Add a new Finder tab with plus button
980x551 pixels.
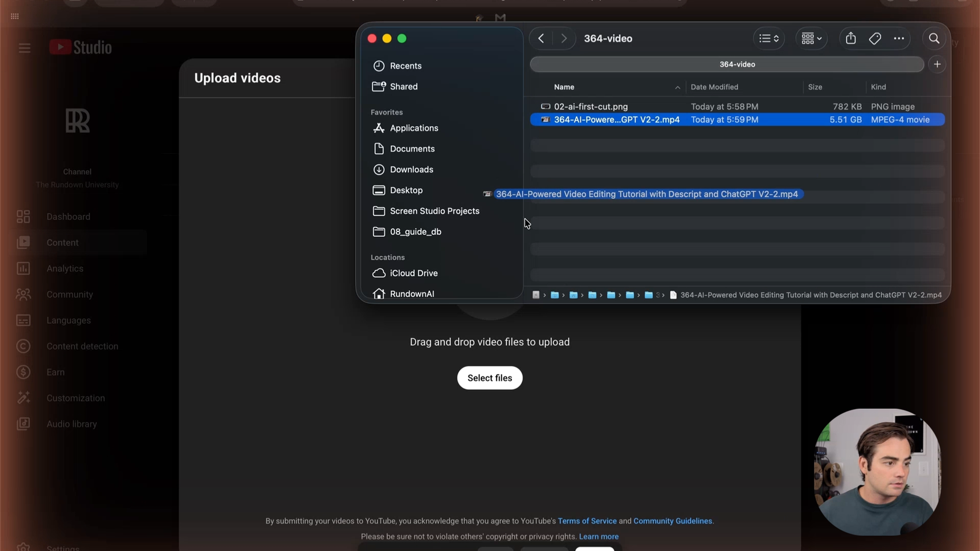coord(937,64)
